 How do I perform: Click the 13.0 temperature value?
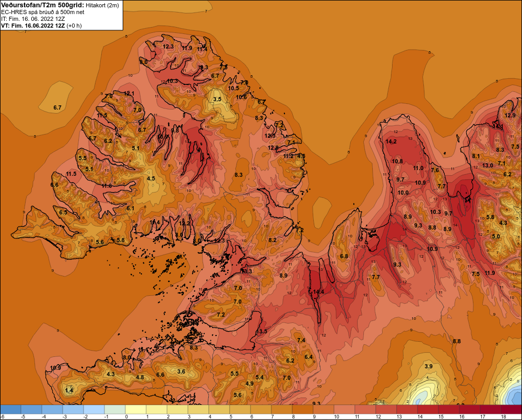click(488, 165)
